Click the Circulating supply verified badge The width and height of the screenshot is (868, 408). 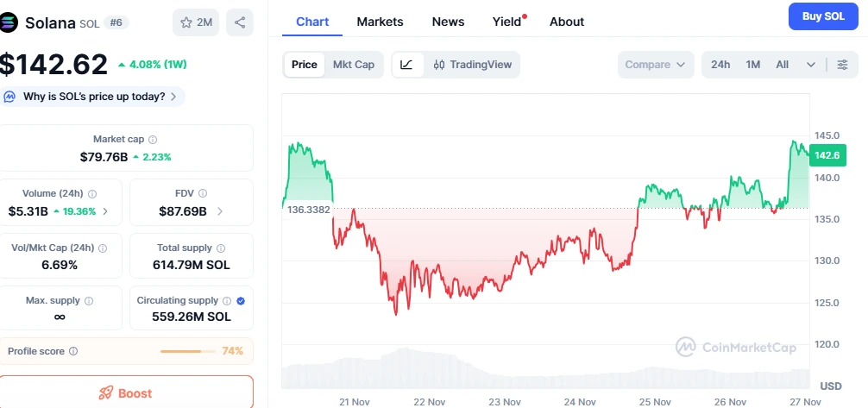pos(241,301)
